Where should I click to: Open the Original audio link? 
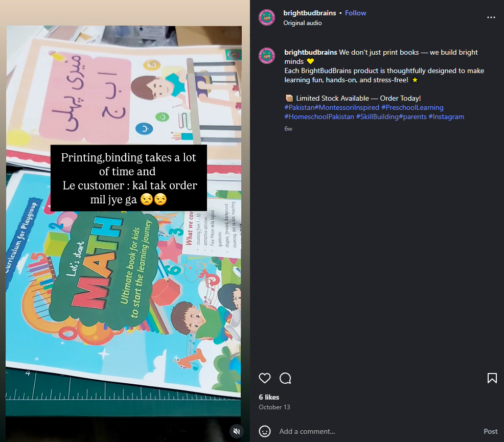click(x=303, y=23)
